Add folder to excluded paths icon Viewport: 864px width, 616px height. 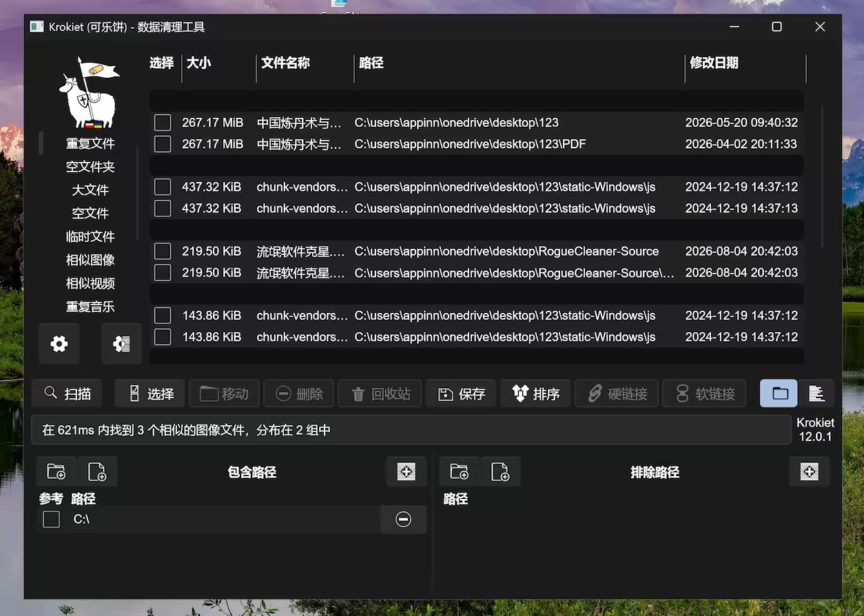click(x=460, y=472)
